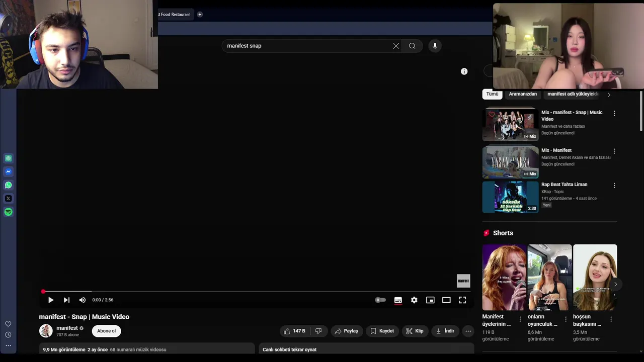Image resolution: width=644 pixels, height=362 pixels.
Task: Open the 'hoşsun başkasını' short
Action: 595,278
